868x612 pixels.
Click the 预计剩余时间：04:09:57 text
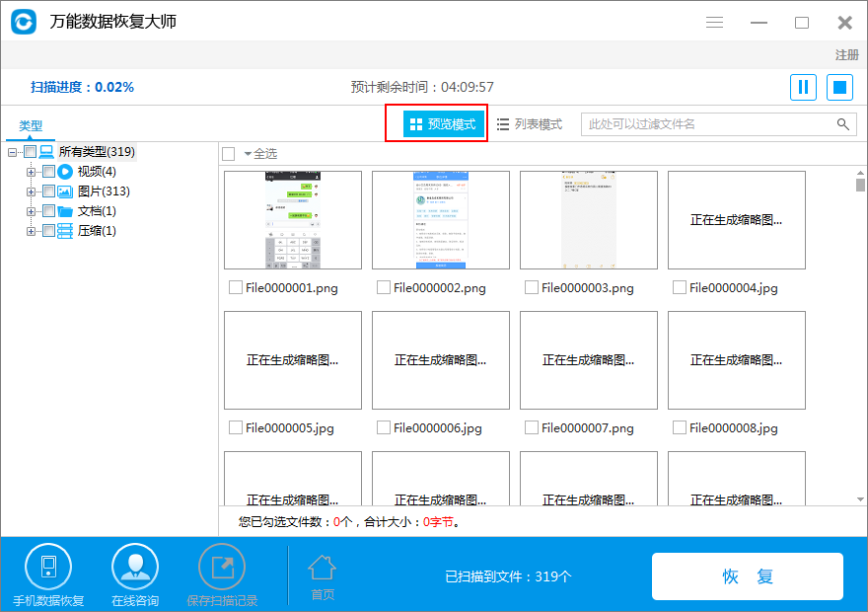pyautogui.click(x=422, y=87)
